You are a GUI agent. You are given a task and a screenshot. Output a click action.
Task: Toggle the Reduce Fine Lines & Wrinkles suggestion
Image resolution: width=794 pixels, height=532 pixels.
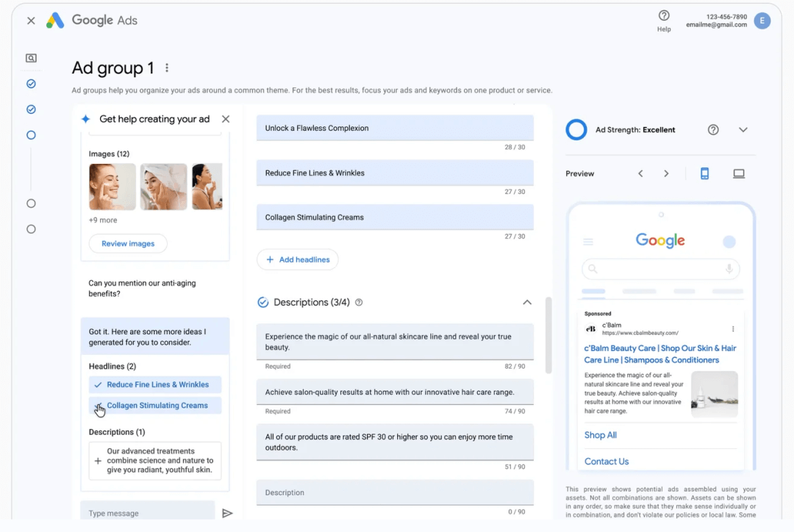click(x=155, y=385)
